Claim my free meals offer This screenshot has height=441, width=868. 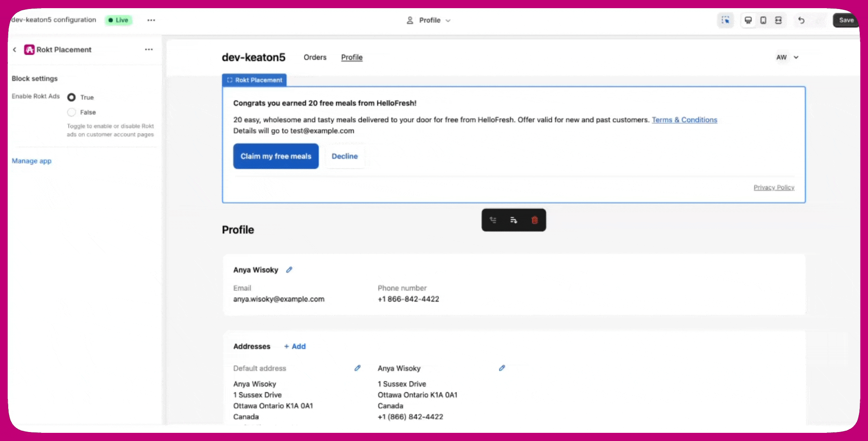pyautogui.click(x=276, y=156)
